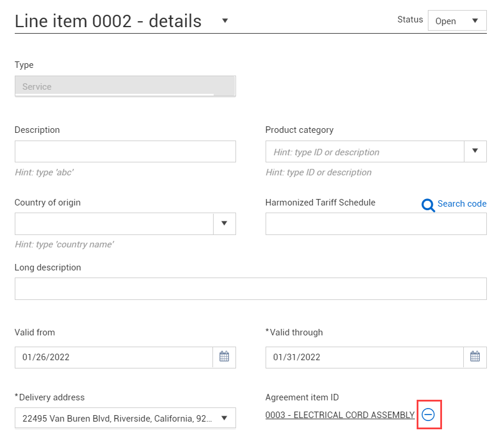Open the Valid from calendar picker

pos(224,357)
